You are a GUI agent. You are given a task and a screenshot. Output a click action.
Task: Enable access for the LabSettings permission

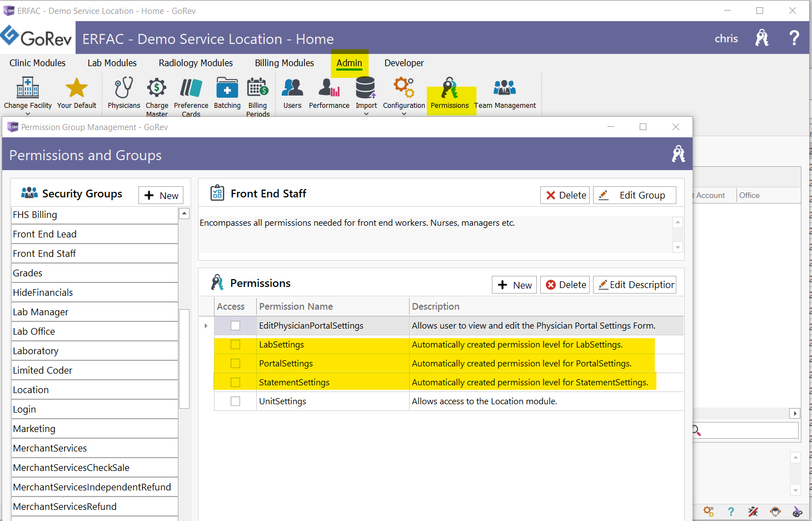pos(235,344)
